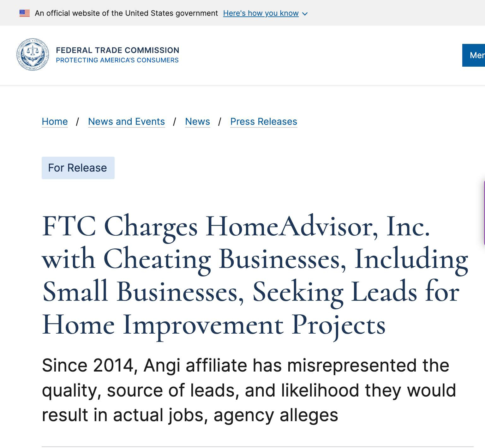The image size is (485, 448).
Task: Click the US flag icon
Action: pos(25,13)
